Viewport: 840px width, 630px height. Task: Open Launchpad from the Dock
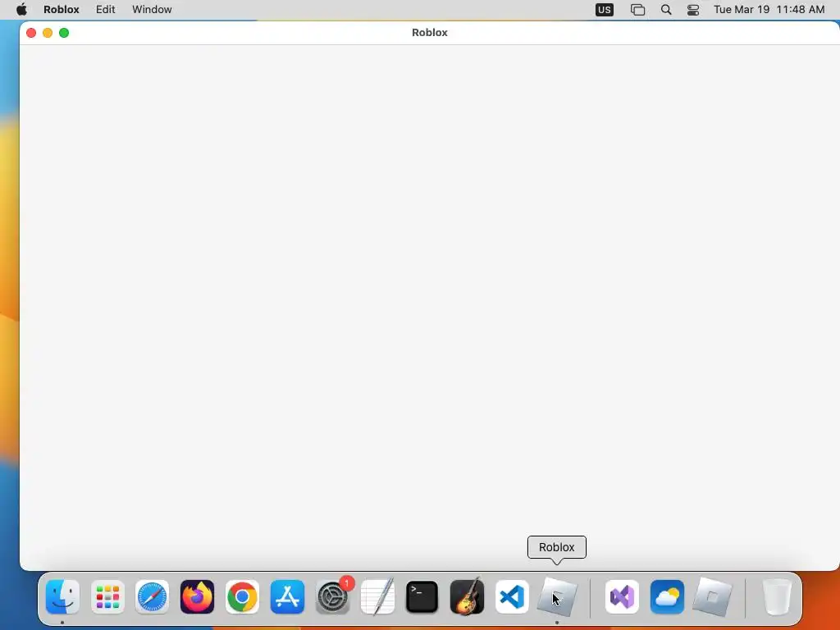(x=107, y=596)
